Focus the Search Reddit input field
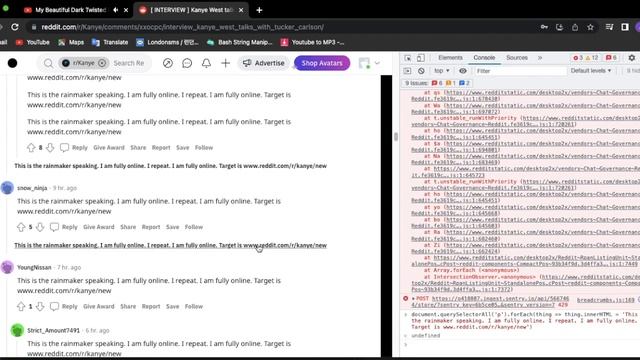The width and height of the screenshot is (640, 360). point(129,63)
